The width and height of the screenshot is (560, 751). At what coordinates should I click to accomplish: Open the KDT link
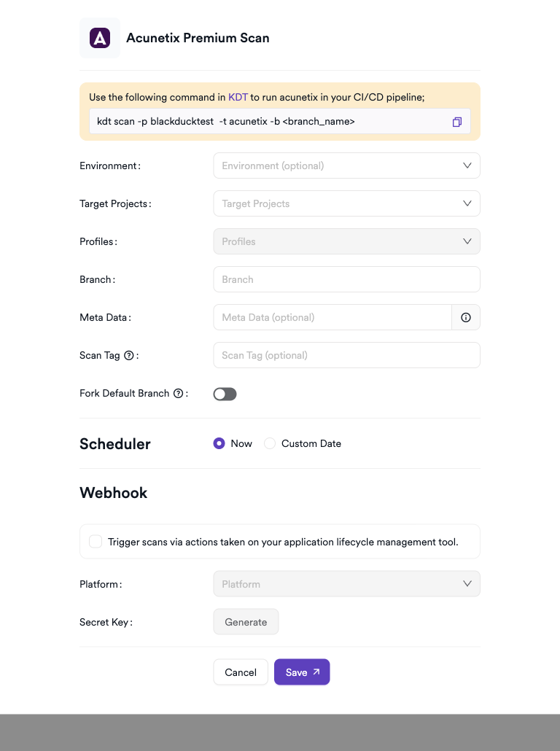point(238,97)
